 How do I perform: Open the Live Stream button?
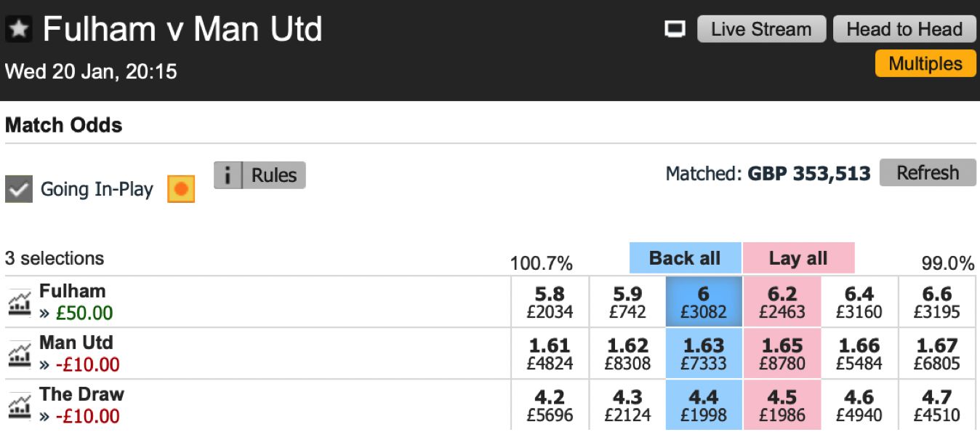click(x=761, y=29)
